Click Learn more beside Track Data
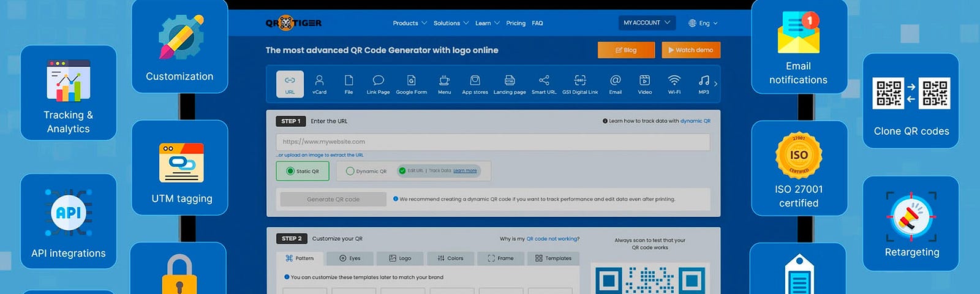Screen dimensions: 980x294 point(465,171)
